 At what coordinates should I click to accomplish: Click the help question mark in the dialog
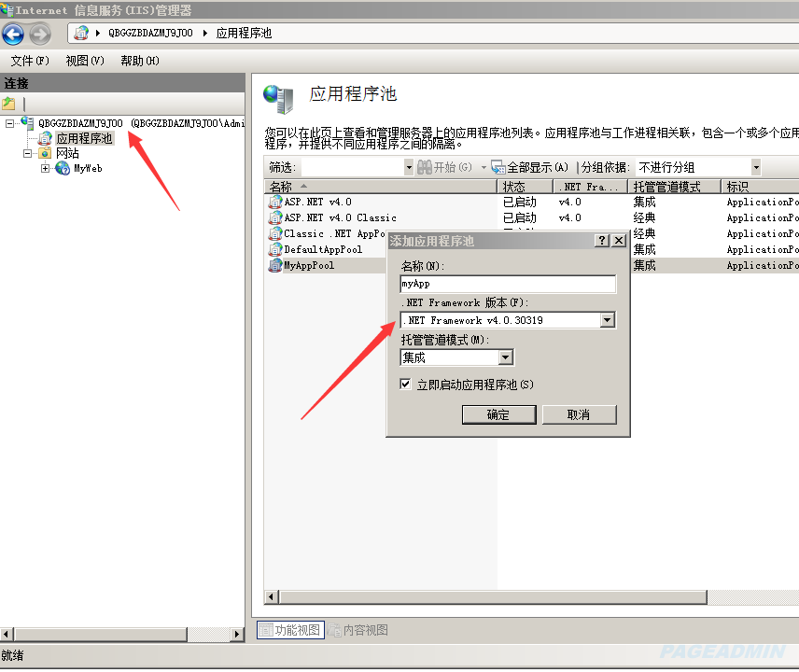(602, 241)
